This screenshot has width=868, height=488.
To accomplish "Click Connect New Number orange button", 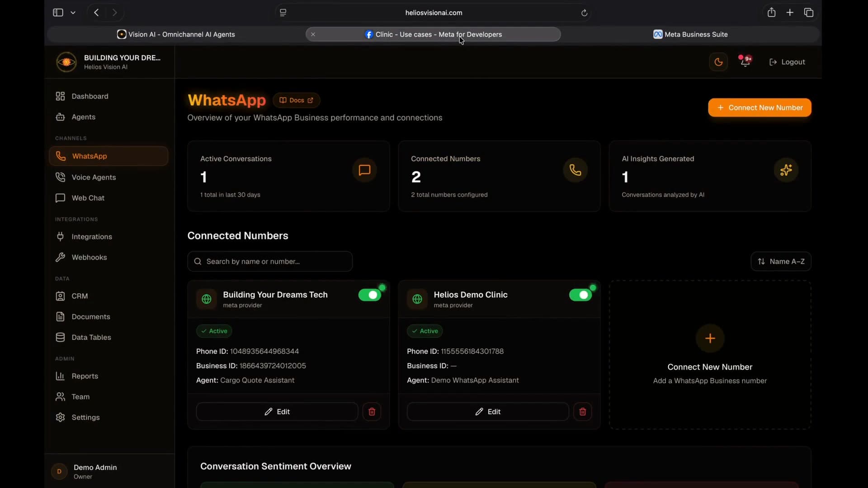I will 759,108.
